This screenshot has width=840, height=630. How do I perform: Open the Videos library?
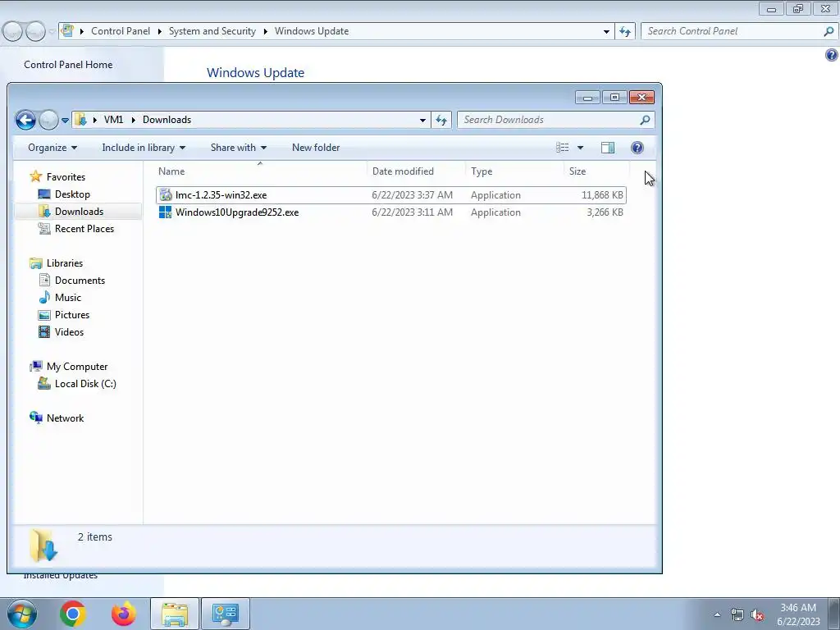click(x=69, y=332)
